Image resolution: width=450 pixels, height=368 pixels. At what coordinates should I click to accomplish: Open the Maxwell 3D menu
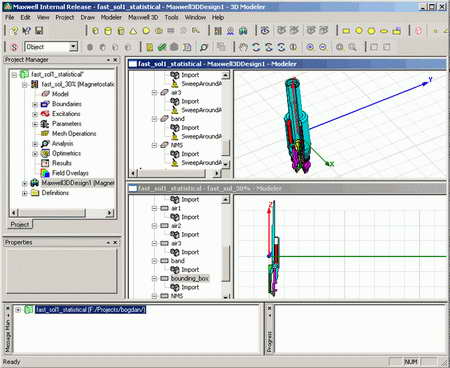click(143, 17)
